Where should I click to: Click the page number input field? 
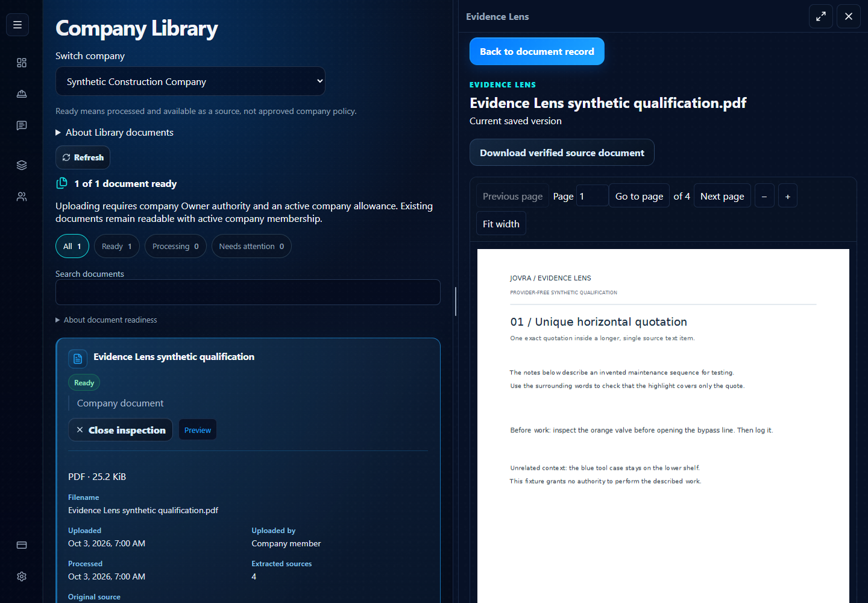pyautogui.click(x=592, y=196)
